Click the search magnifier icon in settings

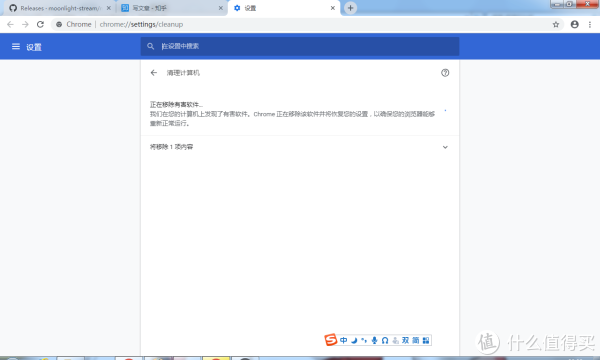[150, 46]
